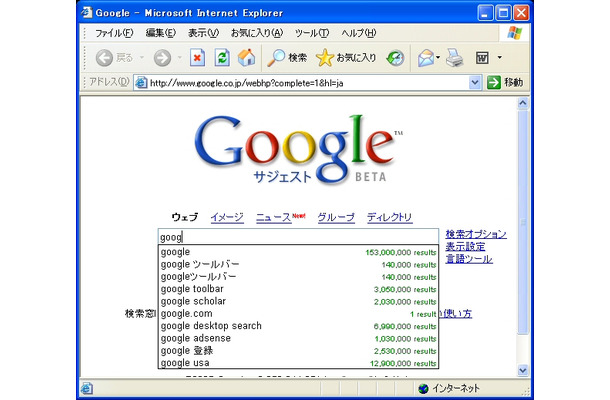Click the Back navigation arrow icon
The image size is (610, 400).
[x=104, y=58]
